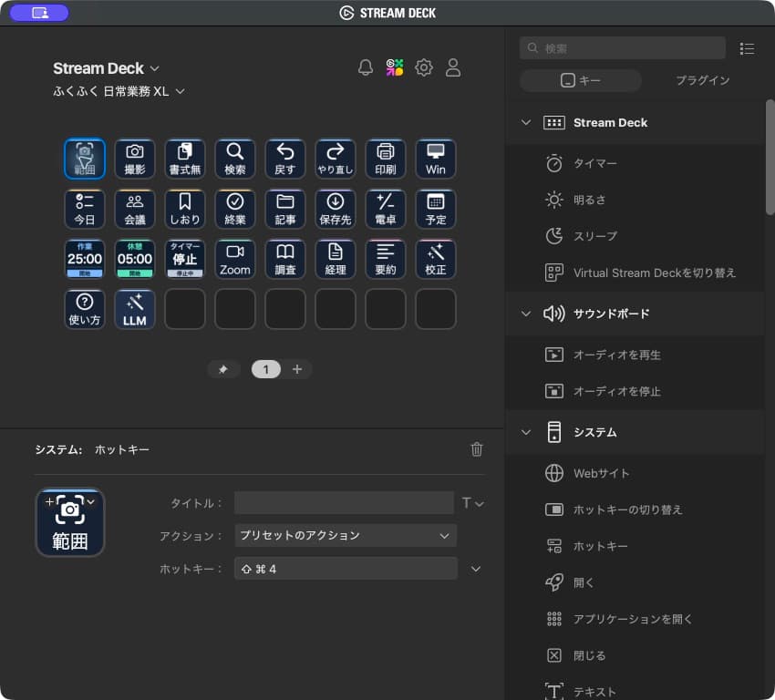This screenshot has width=775, height=700.
Task: Select the 検索 magnifier key
Action: (x=234, y=159)
